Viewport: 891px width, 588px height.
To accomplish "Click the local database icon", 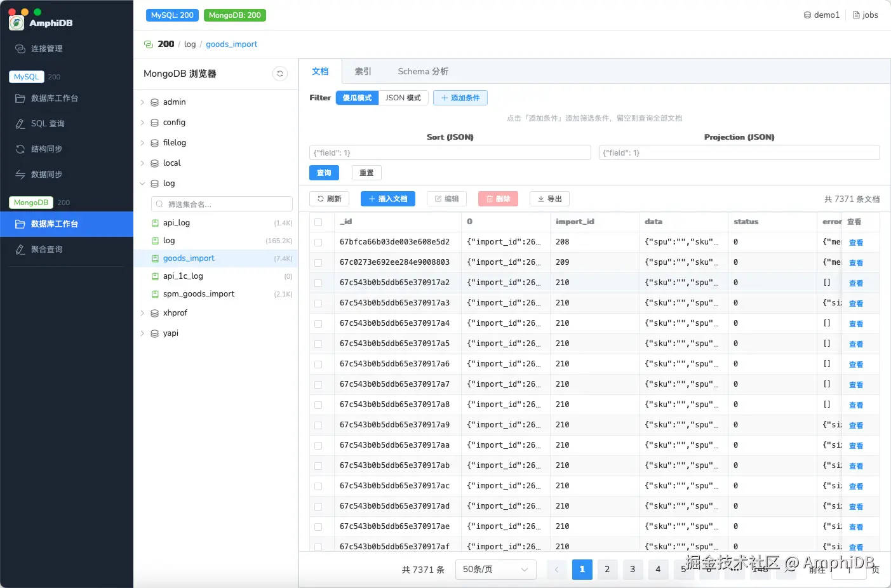I will click(154, 163).
